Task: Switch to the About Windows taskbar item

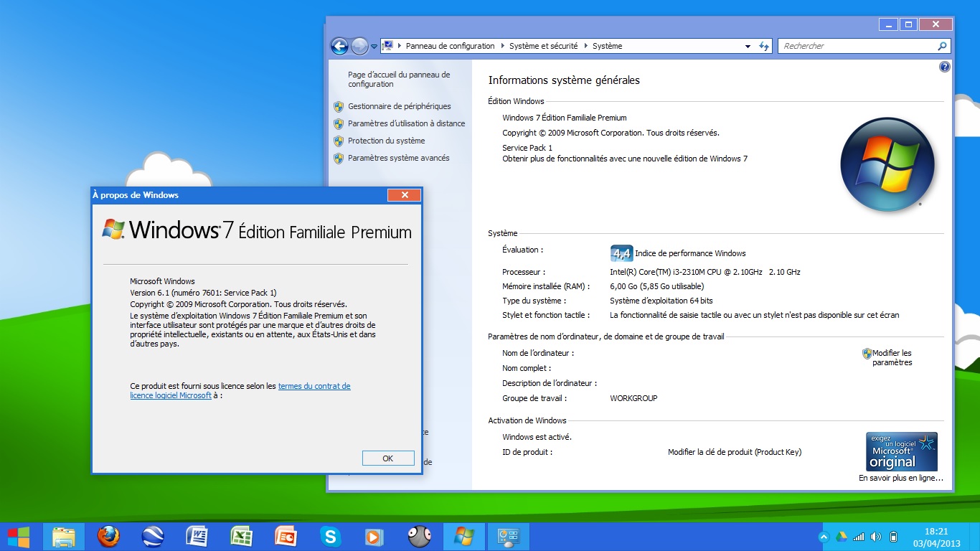Action: tap(463, 536)
